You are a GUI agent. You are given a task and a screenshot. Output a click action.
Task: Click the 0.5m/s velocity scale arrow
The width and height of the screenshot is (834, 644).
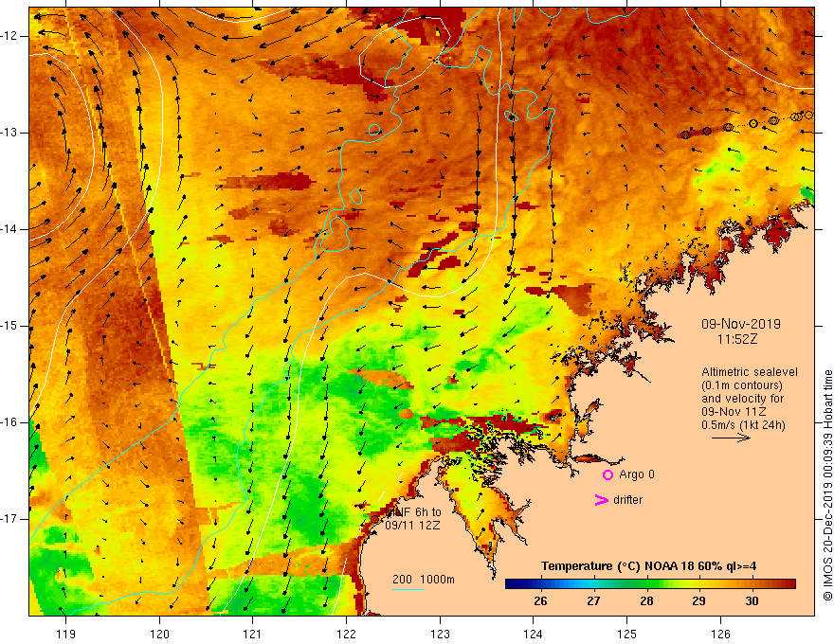coord(731,438)
